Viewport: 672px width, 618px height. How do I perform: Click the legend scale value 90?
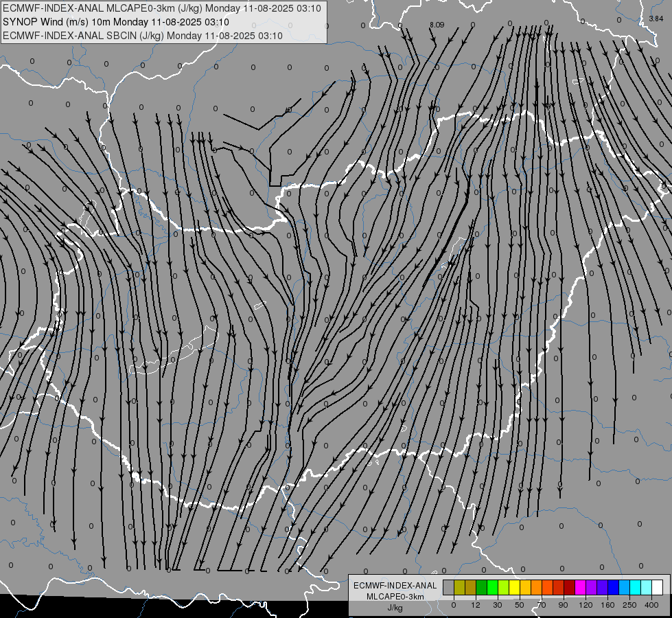563,605
